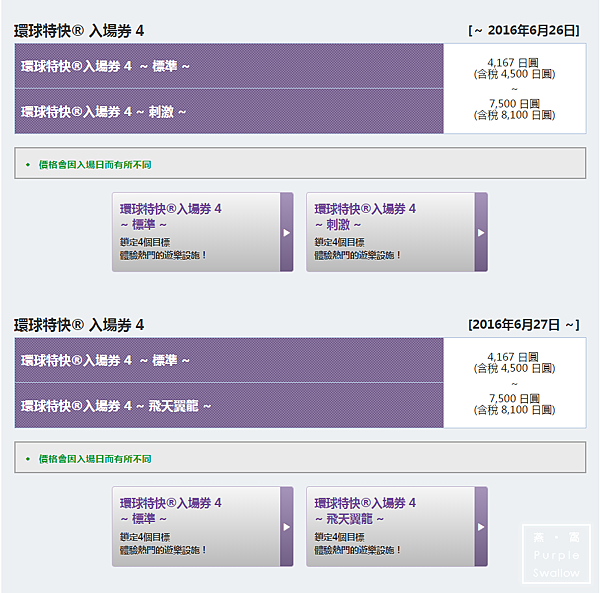Select the purple 刺激 ticket row

[229, 112]
